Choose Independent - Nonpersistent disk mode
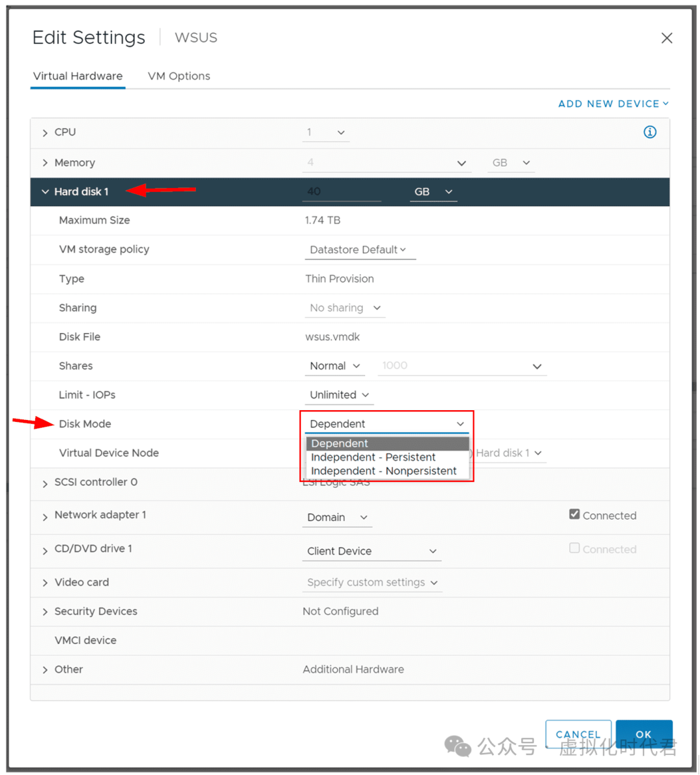 click(388, 471)
